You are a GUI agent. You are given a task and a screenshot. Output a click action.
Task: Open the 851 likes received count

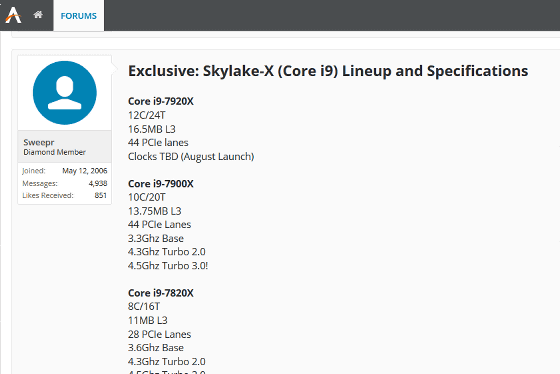tap(101, 195)
